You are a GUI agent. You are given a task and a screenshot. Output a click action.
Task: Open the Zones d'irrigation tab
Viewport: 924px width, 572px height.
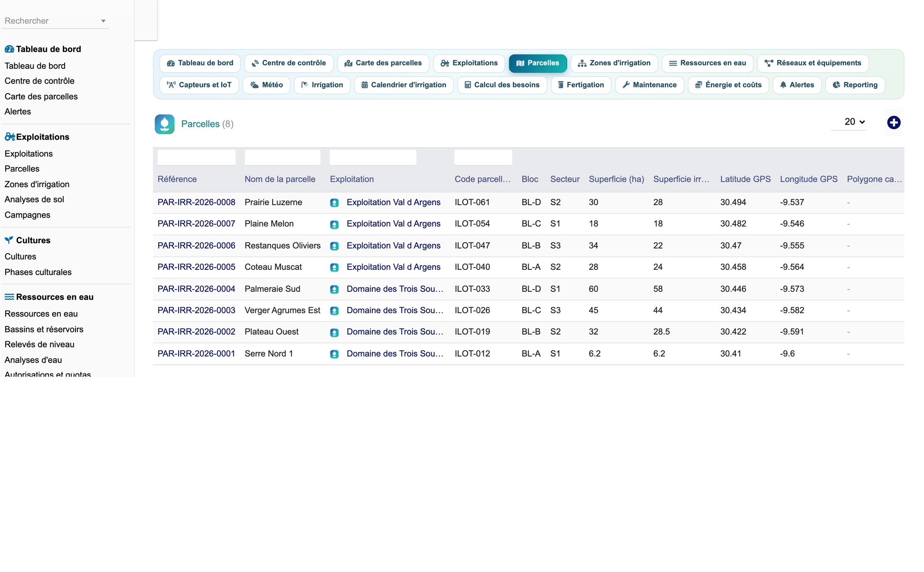pos(614,63)
